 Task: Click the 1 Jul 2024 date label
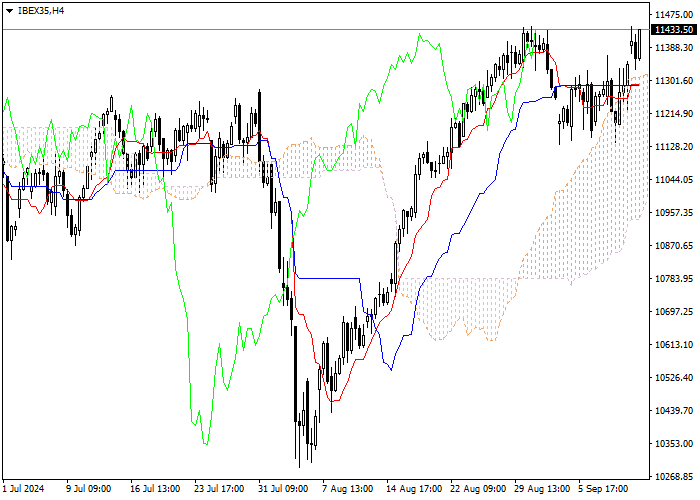coord(23,489)
